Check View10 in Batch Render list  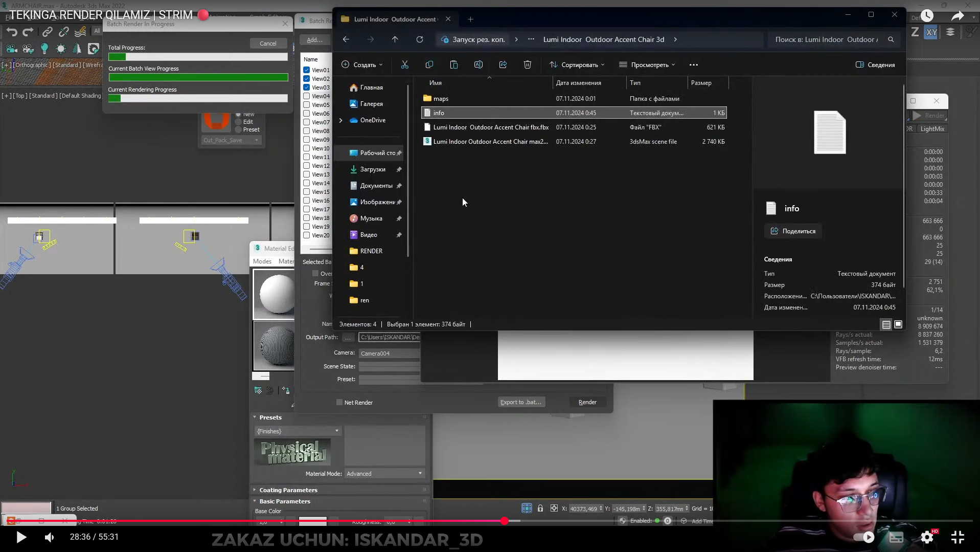pyautogui.click(x=307, y=148)
